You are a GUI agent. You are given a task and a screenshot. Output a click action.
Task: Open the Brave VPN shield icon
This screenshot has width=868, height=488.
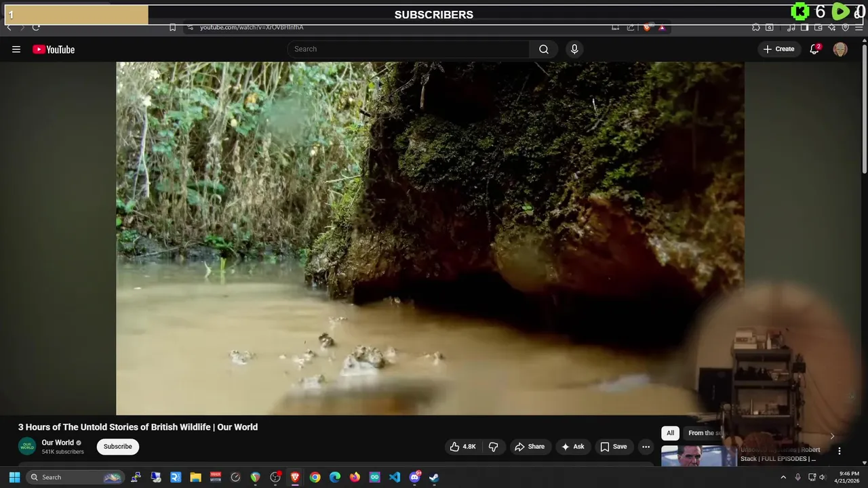[846, 27]
